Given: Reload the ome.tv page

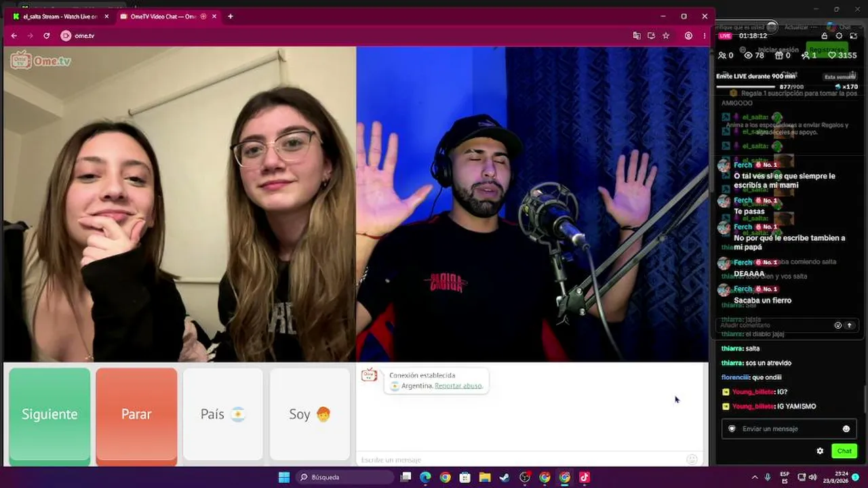Looking at the screenshot, I should point(47,36).
